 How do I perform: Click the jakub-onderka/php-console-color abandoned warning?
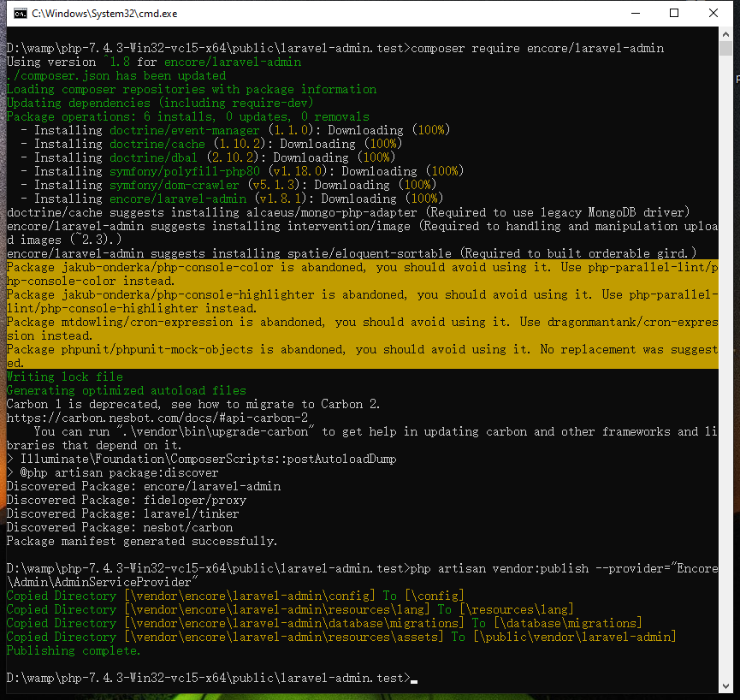tap(363, 274)
